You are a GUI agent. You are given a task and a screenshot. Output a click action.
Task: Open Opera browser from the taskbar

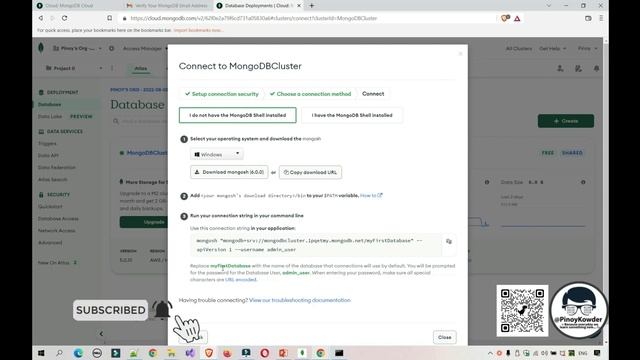pos(264,353)
